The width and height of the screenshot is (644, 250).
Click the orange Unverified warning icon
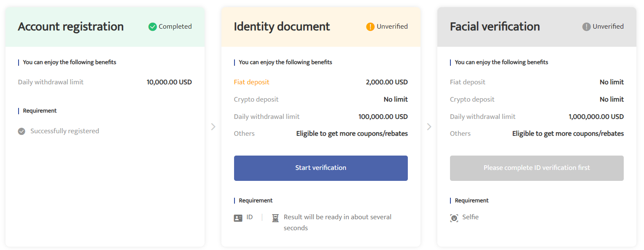[370, 27]
